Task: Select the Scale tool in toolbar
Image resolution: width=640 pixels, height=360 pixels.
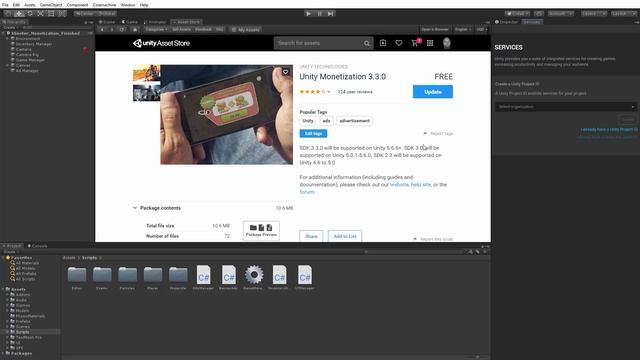Action: coord(40,13)
